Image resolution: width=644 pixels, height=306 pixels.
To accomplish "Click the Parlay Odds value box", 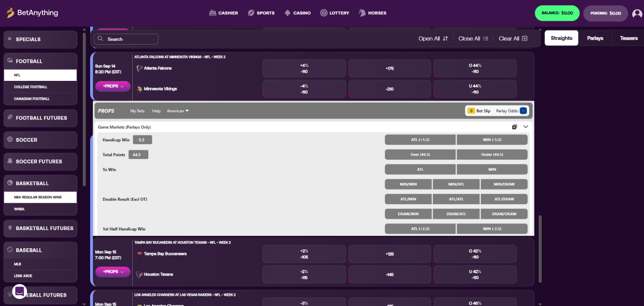I will [523, 111].
